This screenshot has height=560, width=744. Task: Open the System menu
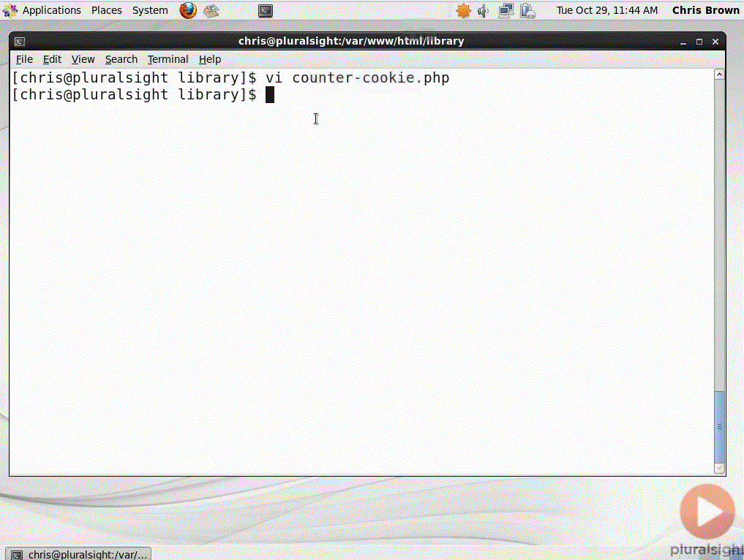150,10
